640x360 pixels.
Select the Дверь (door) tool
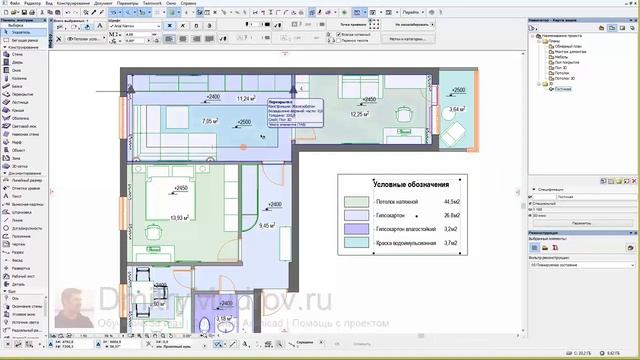16,62
